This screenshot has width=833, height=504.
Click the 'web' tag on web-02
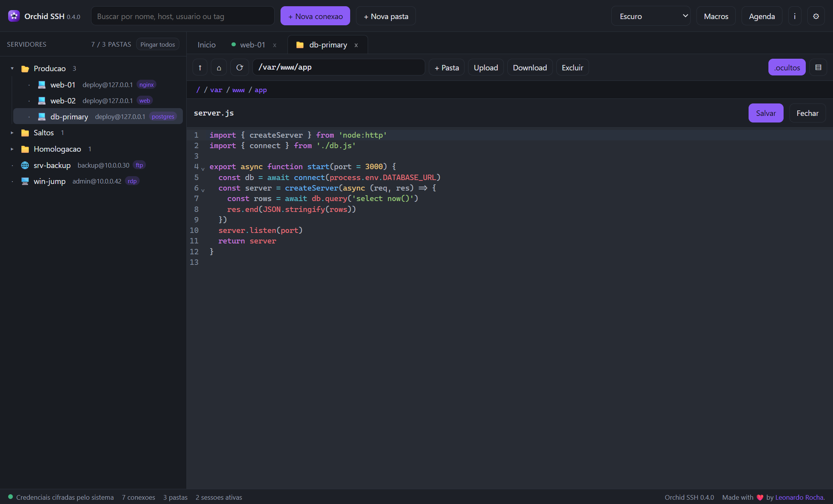point(145,100)
